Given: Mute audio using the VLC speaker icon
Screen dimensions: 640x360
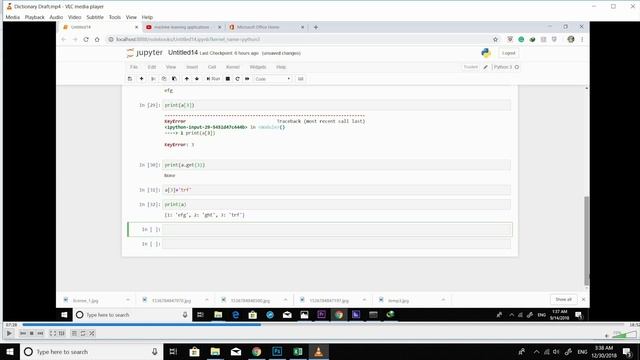Looking at the screenshot, I should tap(607, 336).
